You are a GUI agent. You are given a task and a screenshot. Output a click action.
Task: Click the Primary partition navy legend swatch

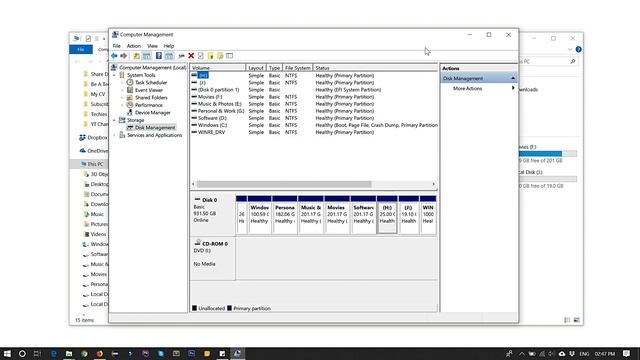(x=229, y=308)
